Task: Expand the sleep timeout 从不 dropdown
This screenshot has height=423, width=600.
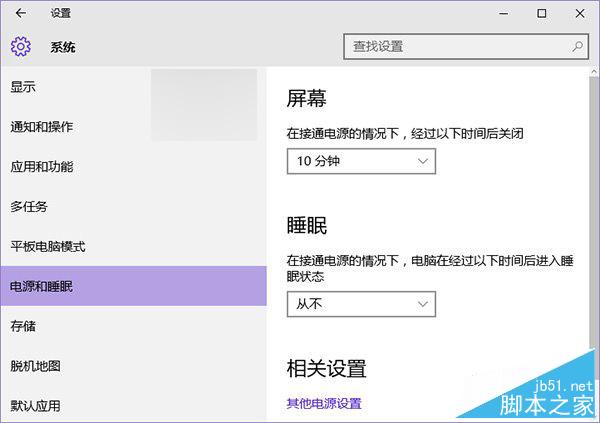Action: (361, 303)
